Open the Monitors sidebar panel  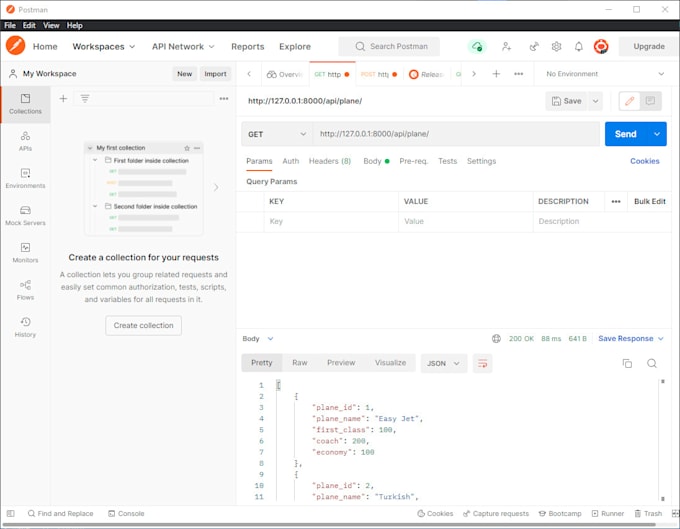(x=25, y=253)
